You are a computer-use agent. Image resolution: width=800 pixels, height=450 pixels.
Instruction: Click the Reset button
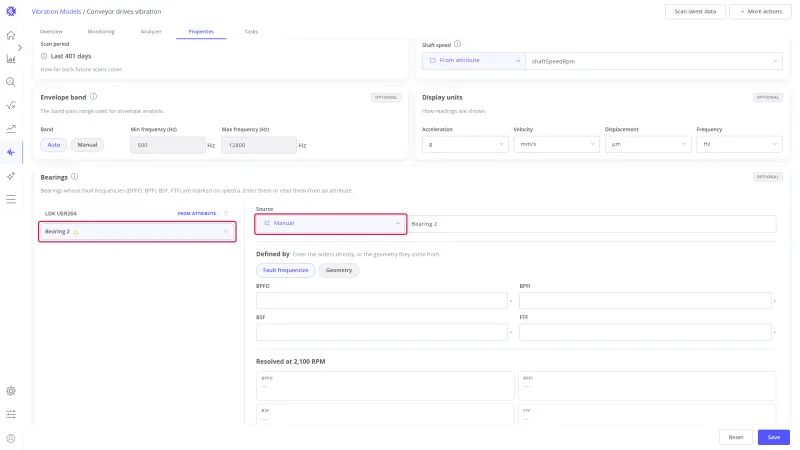pyautogui.click(x=736, y=437)
